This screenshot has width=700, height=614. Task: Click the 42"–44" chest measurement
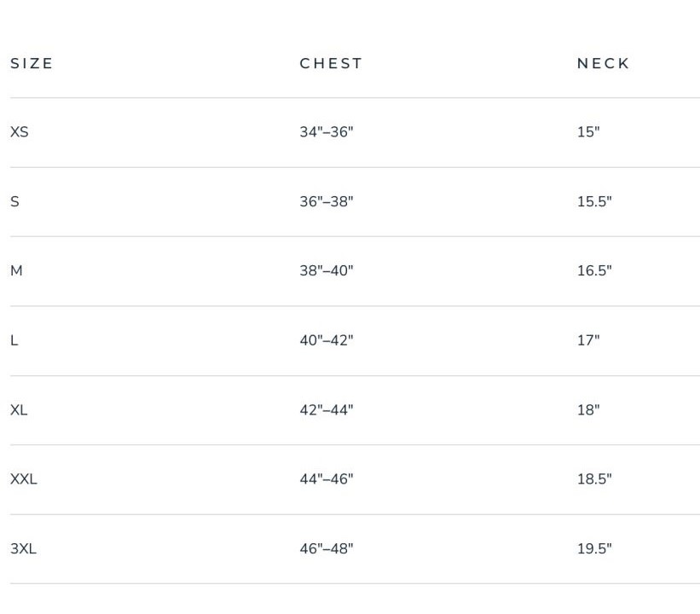pos(326,410)
